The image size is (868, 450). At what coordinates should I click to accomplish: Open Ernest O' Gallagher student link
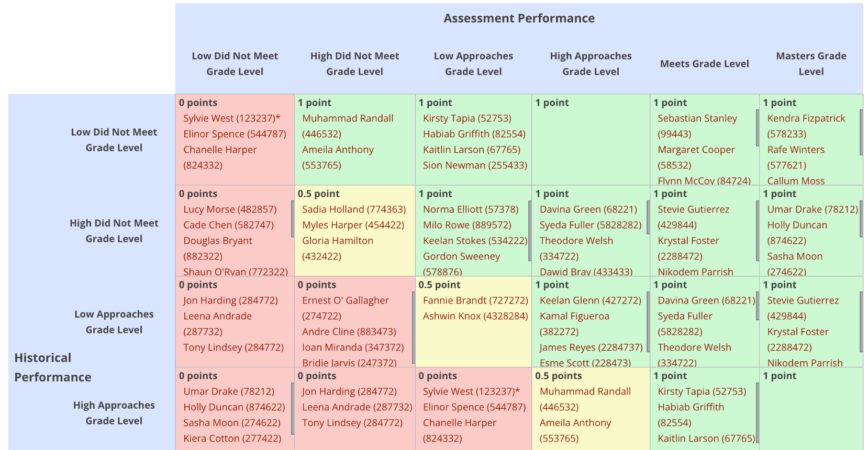point(346,308)
